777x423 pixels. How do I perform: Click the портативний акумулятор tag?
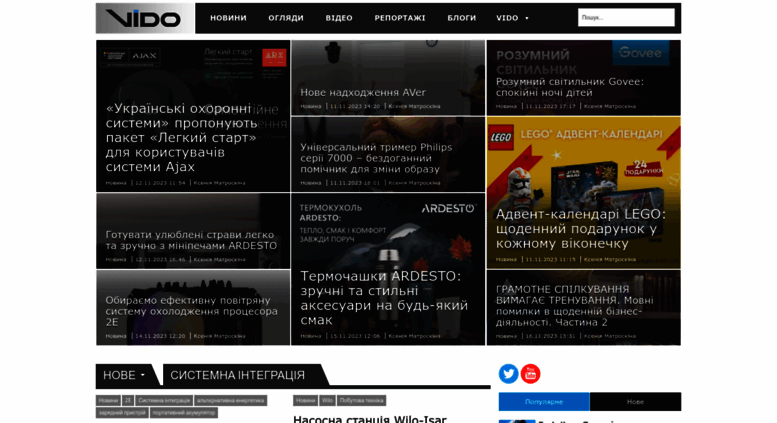[x=183, y=413]
